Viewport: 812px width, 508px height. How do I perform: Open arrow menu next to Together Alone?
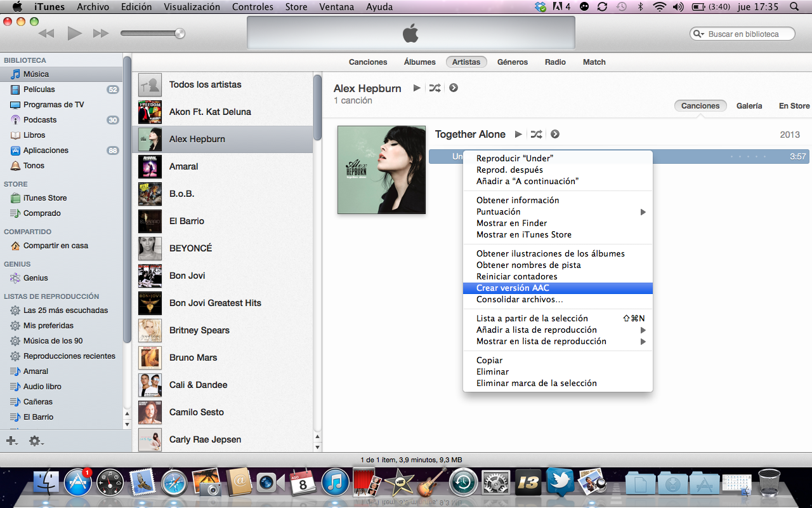click(x=555, y=134)
